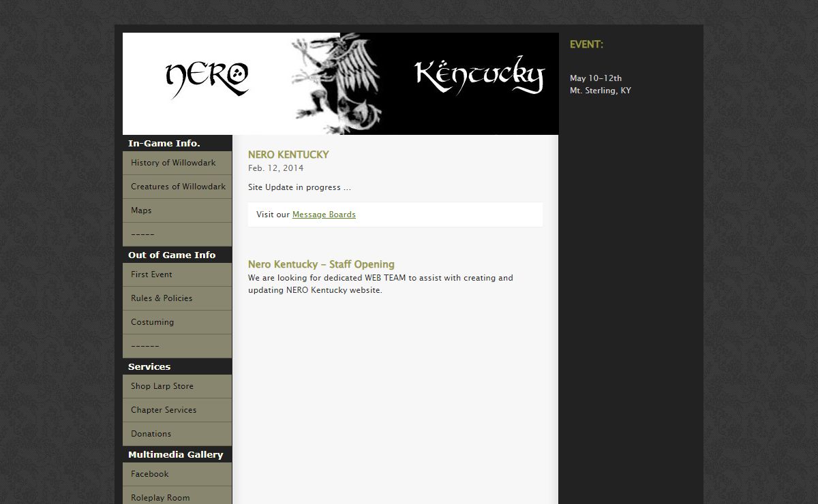Go to the Maps menu item
The image size is (818, 504).
pyautogui.click(x=177, y=210)
